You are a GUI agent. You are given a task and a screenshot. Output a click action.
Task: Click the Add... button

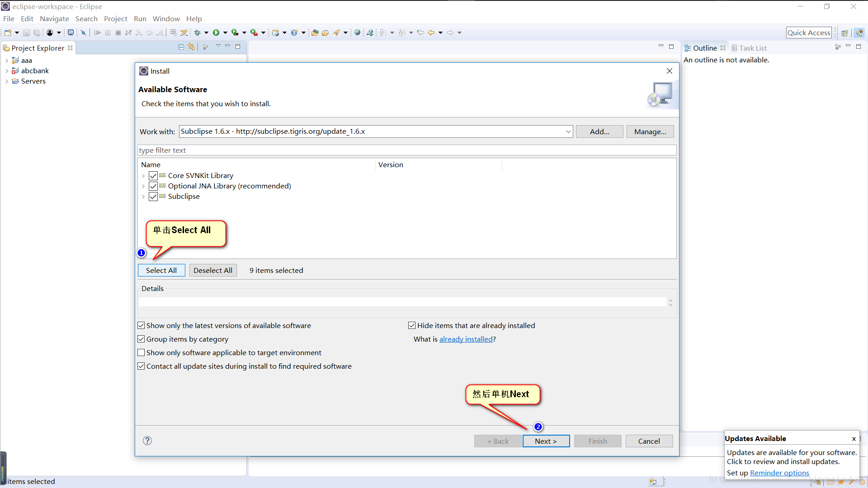(x=599, y=131)
